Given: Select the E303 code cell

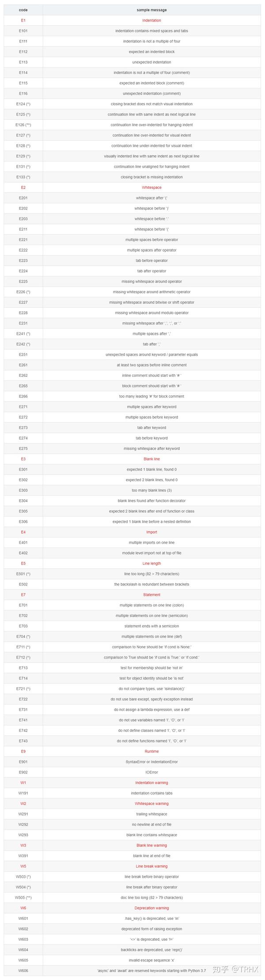Looking at the screenshot, I should coord(23,490).
